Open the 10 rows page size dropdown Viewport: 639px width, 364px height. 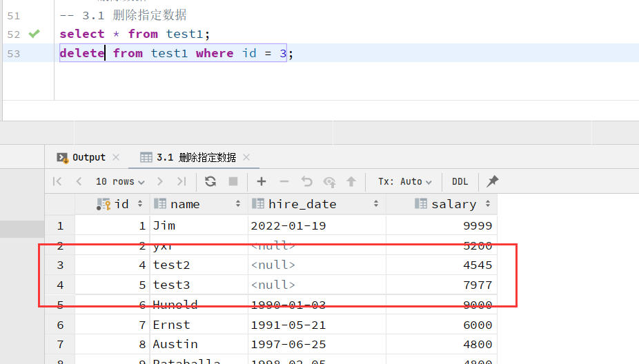pos(120,181)
